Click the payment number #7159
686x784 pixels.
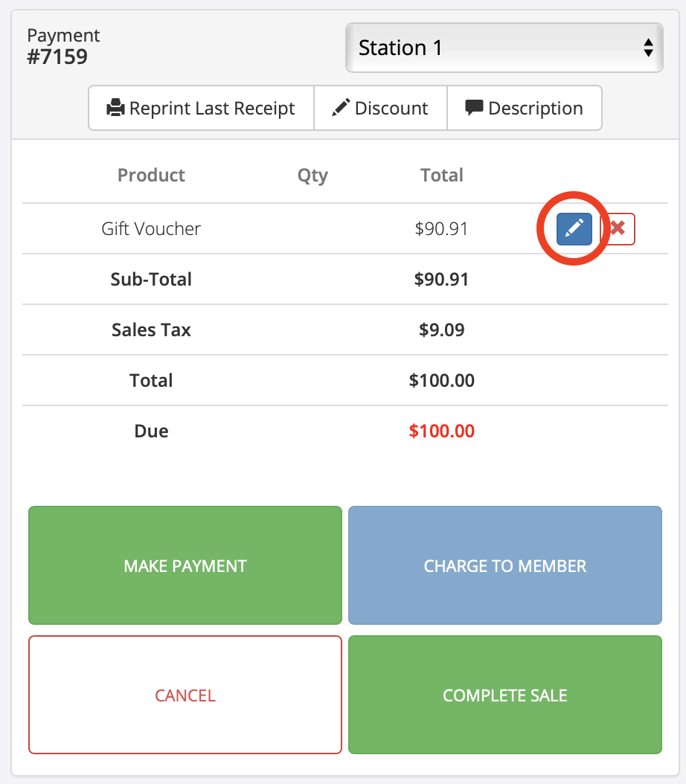click(x=57, y=57)
